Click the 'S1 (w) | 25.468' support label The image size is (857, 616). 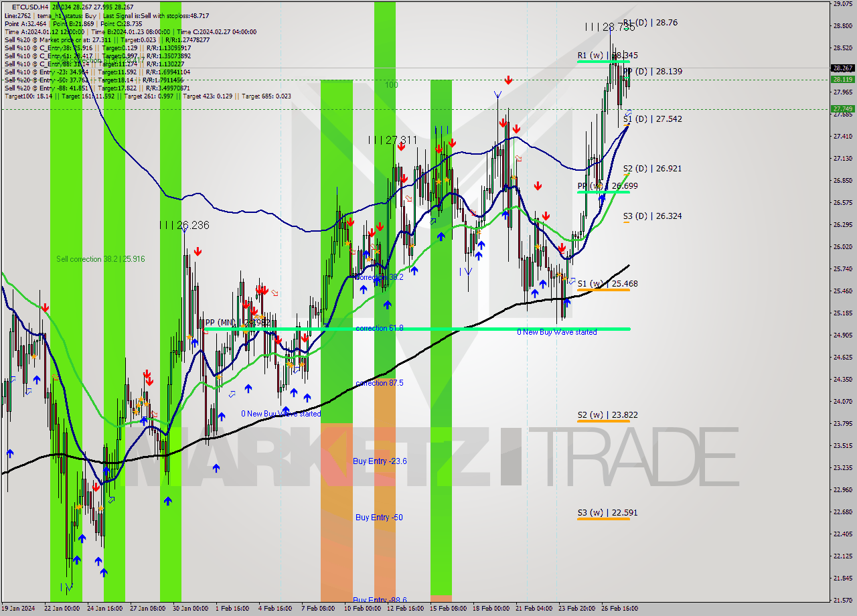tap(607, 283)
